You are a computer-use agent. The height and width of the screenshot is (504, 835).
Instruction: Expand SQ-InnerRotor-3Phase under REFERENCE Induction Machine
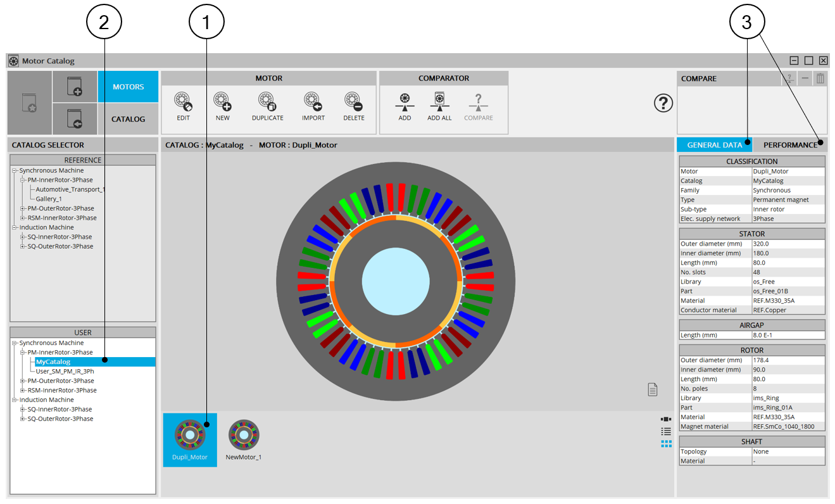tap(23, 237)
